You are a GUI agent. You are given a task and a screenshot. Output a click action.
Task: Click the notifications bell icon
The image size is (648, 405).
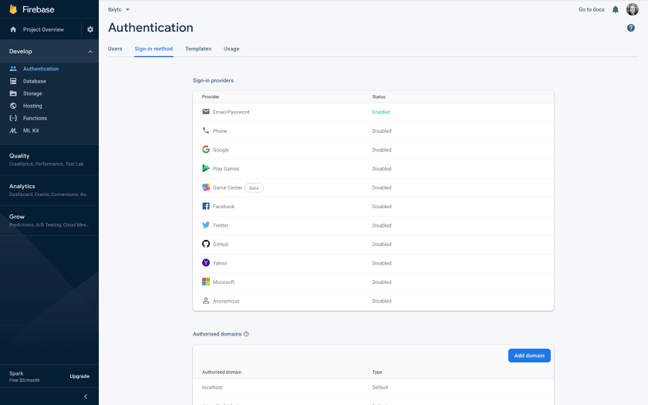615,10
